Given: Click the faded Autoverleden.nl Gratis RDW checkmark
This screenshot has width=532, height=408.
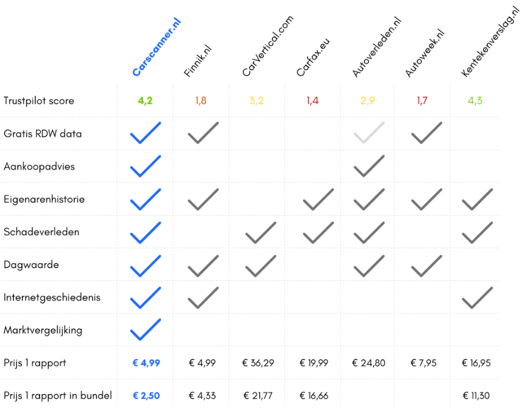Looking at the screenshot, I should click(369, 133).
